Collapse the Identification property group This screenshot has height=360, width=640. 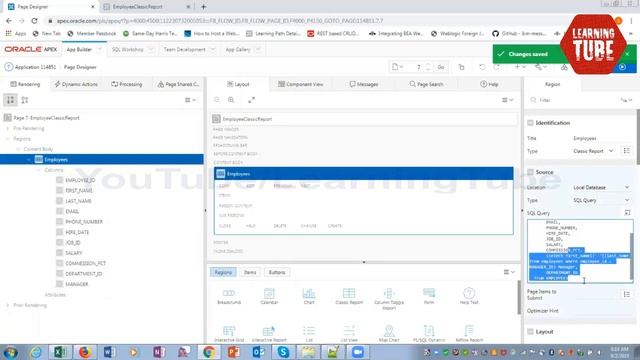coord(530,122)
